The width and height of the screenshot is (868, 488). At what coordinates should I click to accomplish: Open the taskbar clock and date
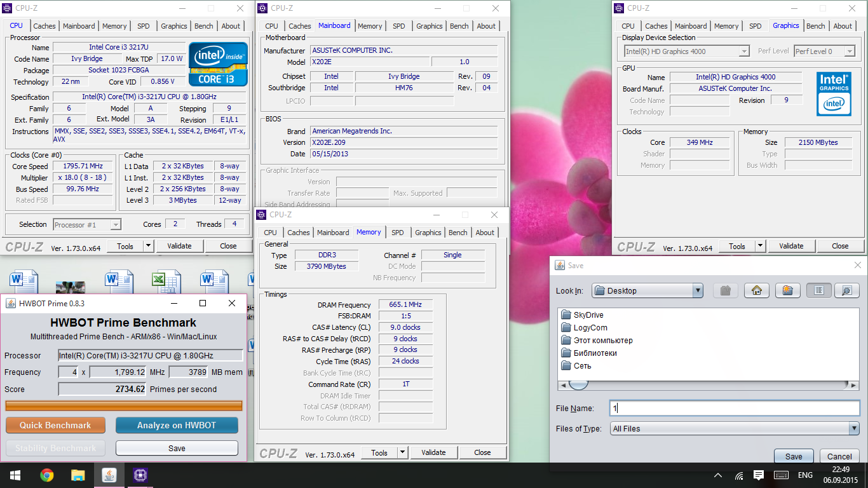click(841, 475)
